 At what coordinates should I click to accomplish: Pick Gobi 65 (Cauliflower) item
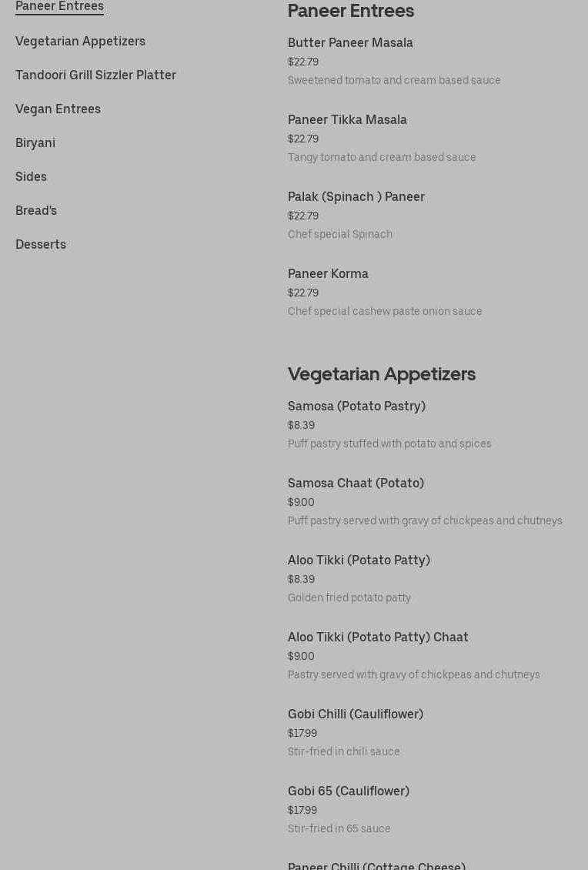(x=349, y=791)
